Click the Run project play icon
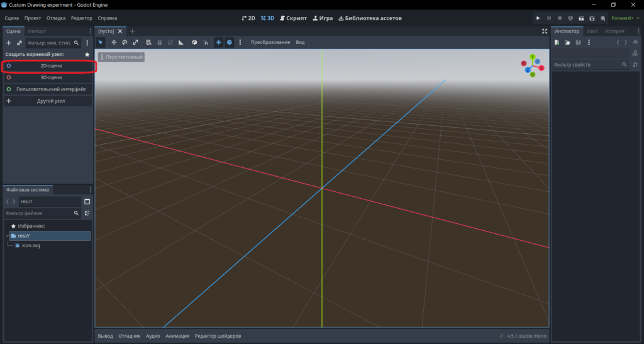Screen dimensions: 644x344 click(538, 18)
